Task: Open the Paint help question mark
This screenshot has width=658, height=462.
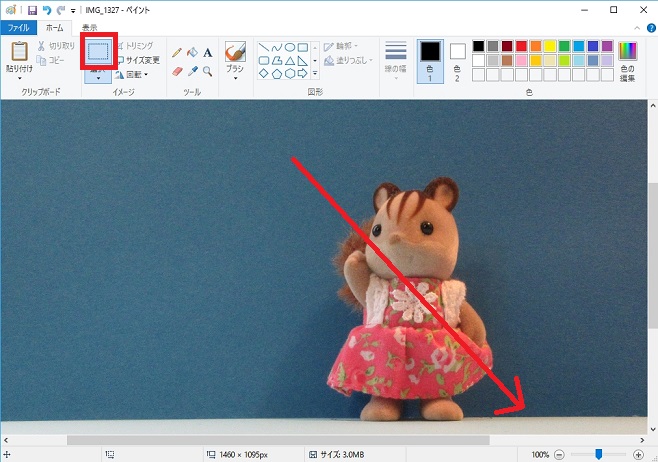Action: pos(651,28)
